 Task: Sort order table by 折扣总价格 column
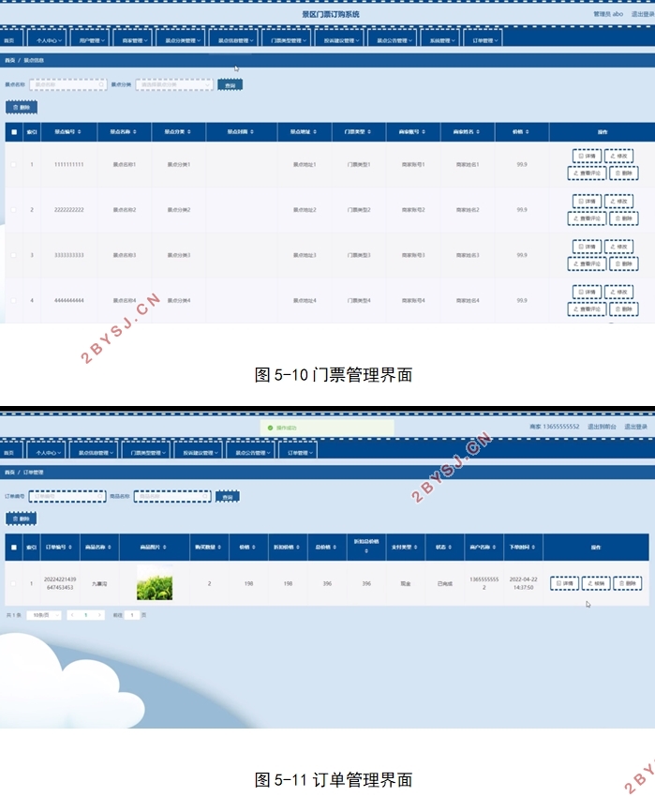point(366,551)
